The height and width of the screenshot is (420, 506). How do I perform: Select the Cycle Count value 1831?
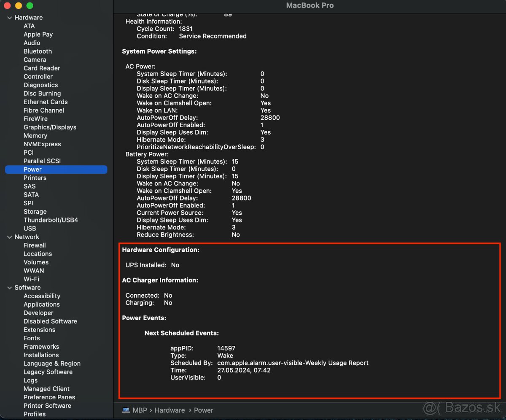186,29
